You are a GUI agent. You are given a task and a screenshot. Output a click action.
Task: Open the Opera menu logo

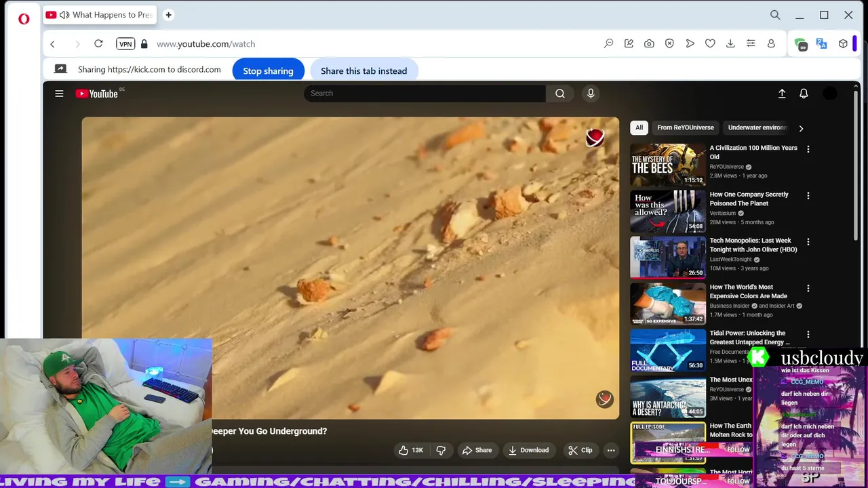coord(24,19)
